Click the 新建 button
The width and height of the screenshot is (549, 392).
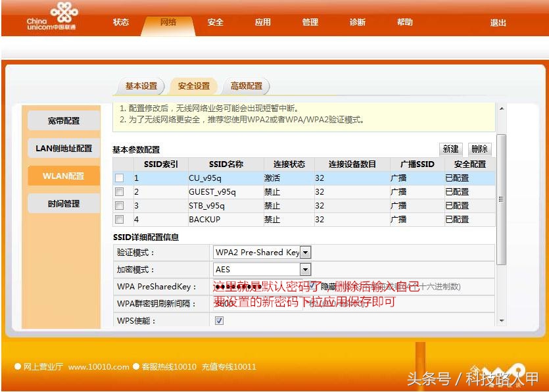pos(450,149)
